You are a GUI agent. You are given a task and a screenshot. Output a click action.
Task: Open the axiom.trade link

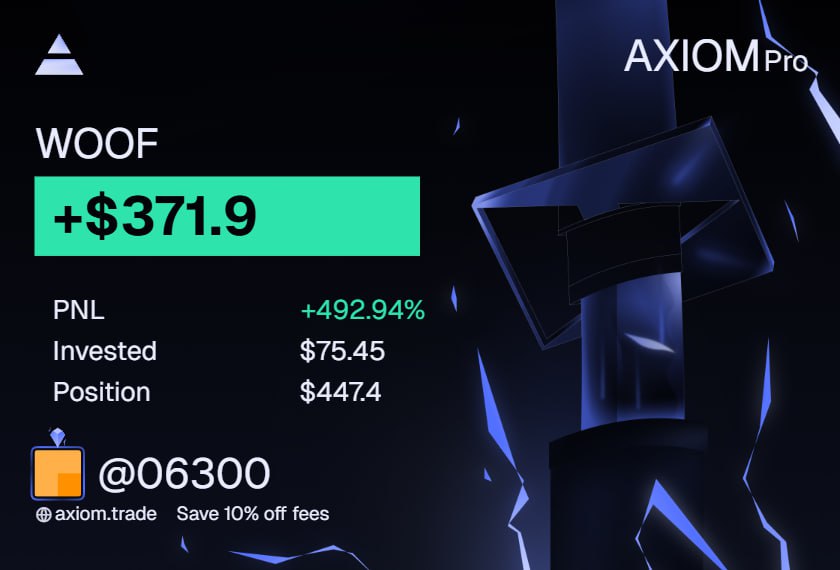click(105, 515)
